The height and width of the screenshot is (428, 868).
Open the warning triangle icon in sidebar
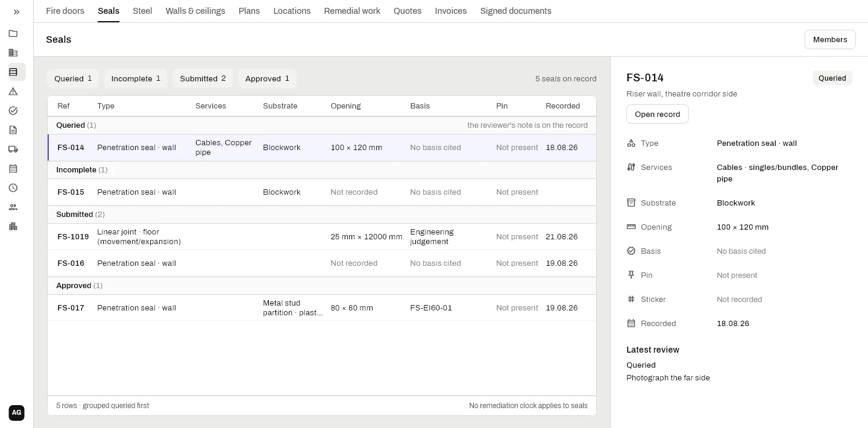pos(13,92)
